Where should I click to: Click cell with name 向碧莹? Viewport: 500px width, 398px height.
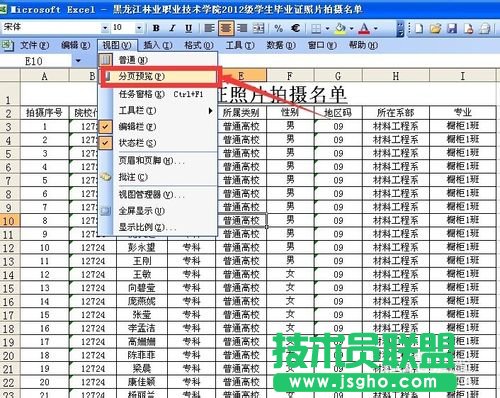[142, 288]
